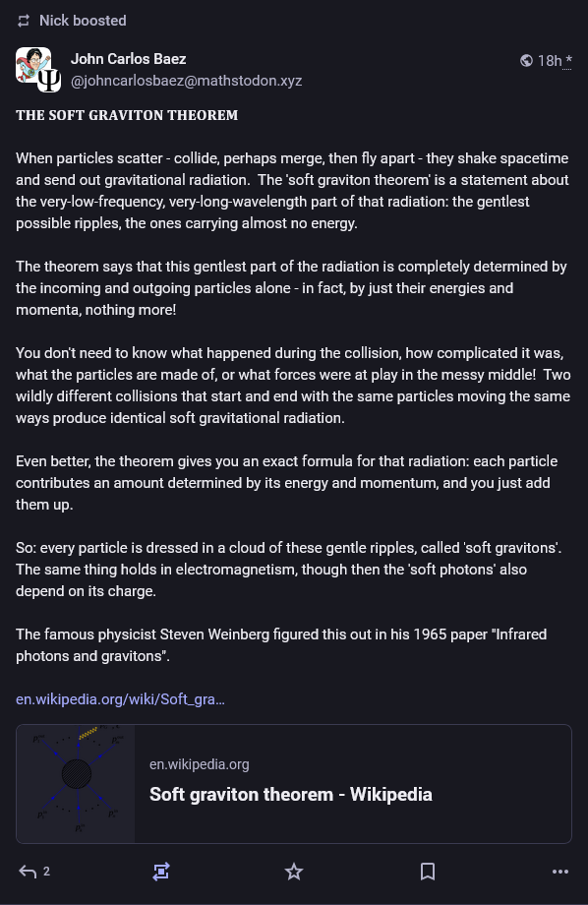Bookmark this post
Viewport: 588px width, 905px height.
pos(428,872)
